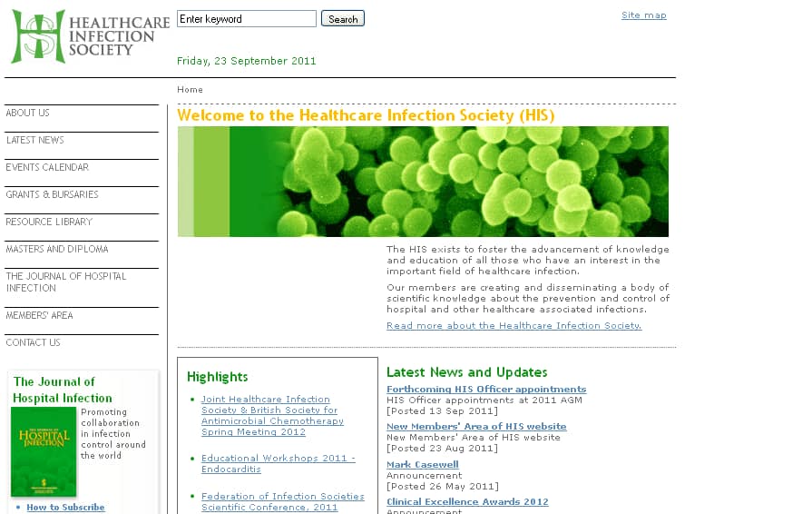Open Grants & Bursaries menu item
Screen dimensions: 812x514
52,195
